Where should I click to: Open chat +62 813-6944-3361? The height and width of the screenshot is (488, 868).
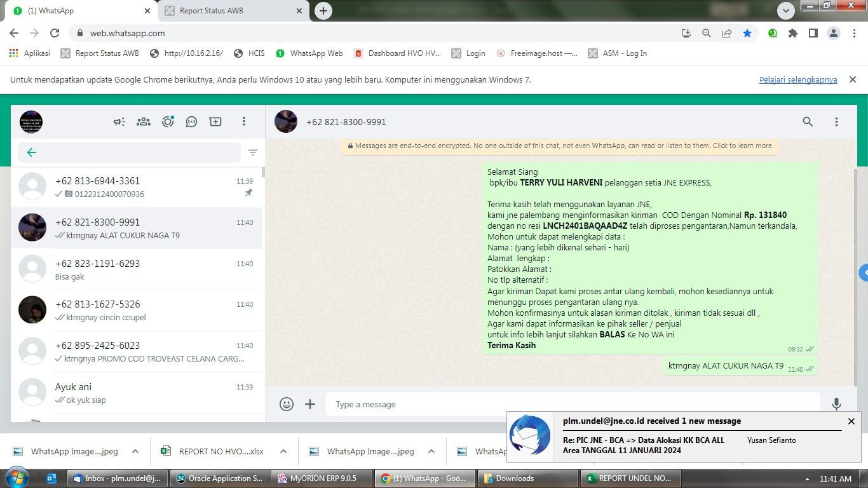click(138, 187)
